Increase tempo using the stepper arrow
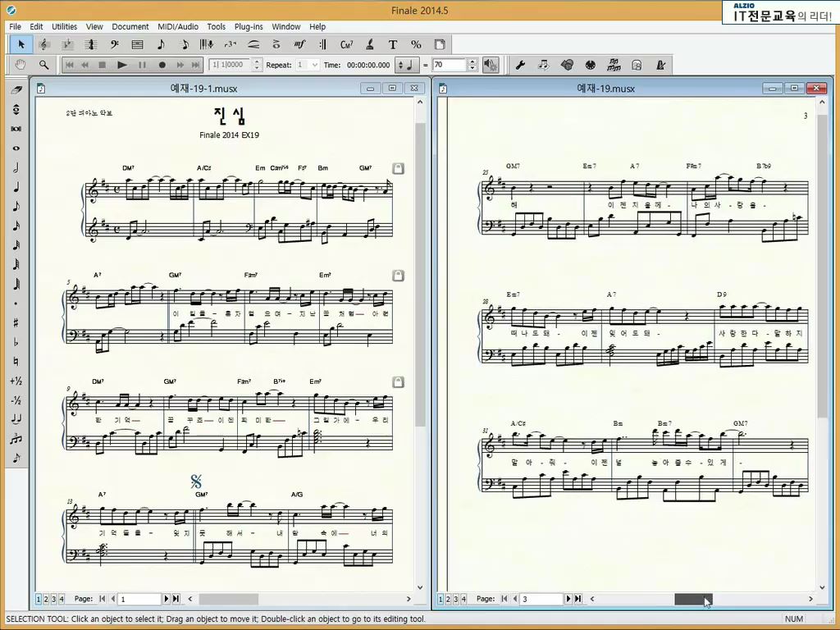Viewport: 840px width, 630px height. coord(472,61)
